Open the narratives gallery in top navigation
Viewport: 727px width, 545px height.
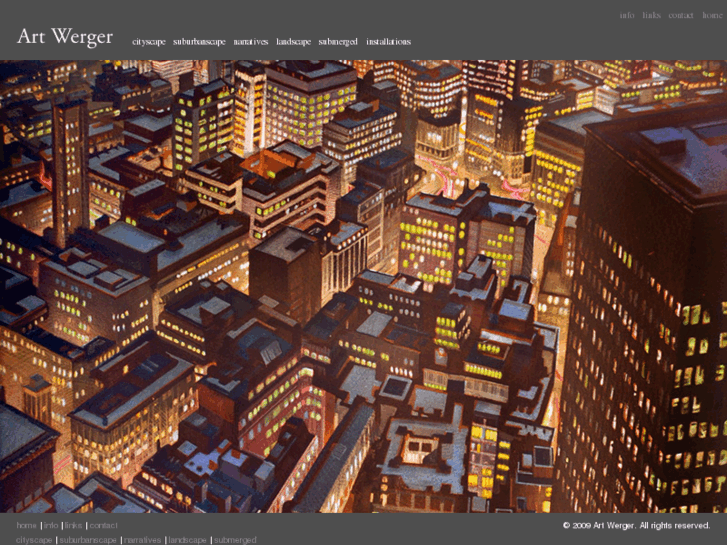tap(251, 42)
